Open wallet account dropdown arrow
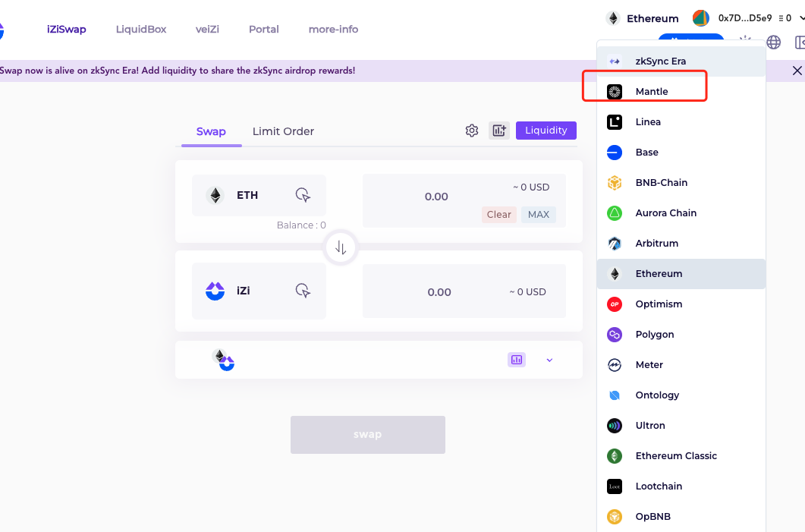This screenshot has height=532, width=805. (x=801, y=18)
